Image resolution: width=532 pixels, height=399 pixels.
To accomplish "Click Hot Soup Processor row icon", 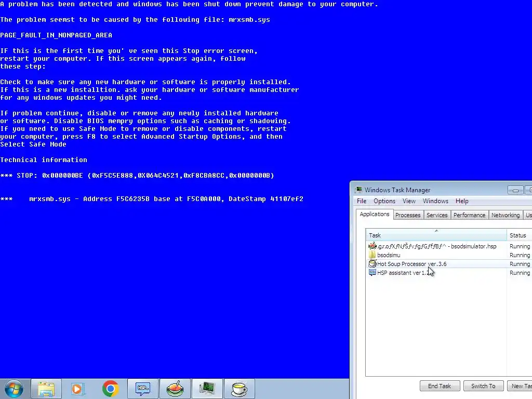I will 373,263.
